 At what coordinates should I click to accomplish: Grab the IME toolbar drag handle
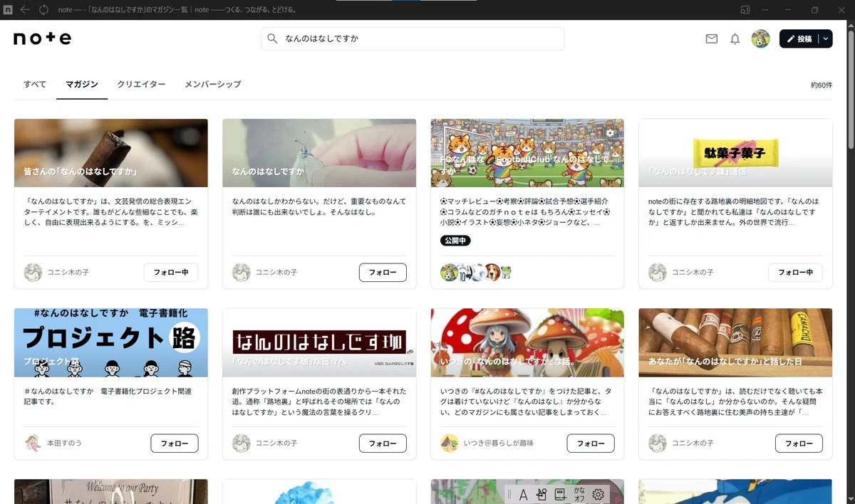509,494
